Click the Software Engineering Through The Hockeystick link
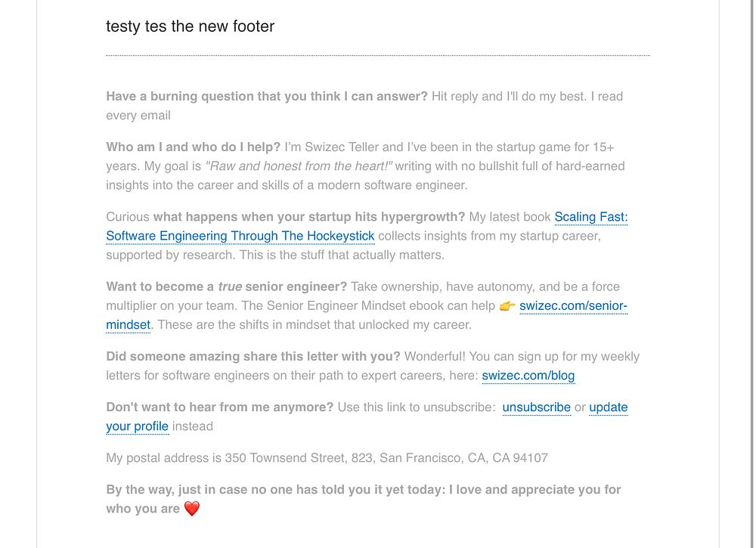 240,236
